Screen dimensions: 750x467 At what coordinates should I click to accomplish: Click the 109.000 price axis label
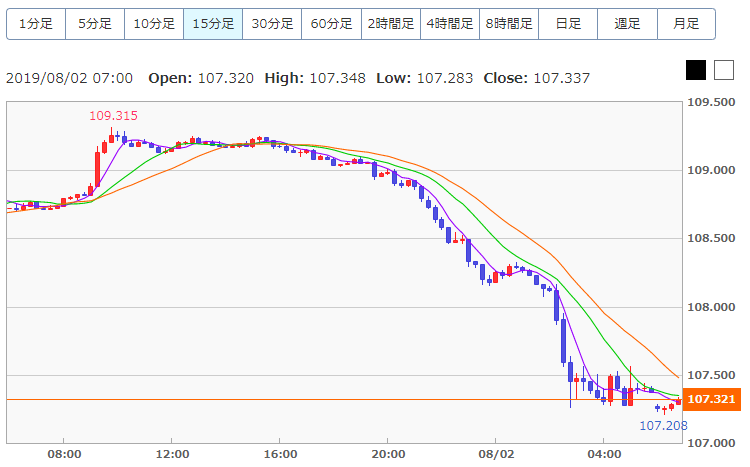click(711, 170)
